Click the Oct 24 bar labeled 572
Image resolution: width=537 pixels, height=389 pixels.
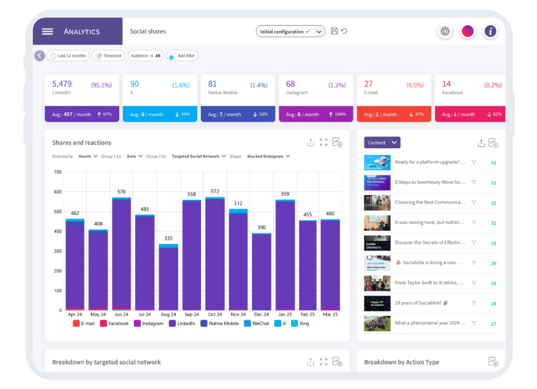click(x=215, y=253)
